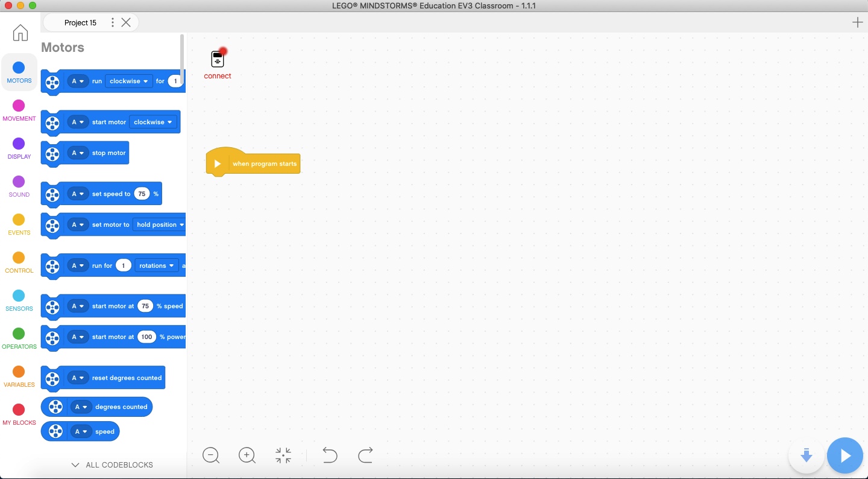Open port dropdown on set speed block
Screen dimensions: 868x479
click(x=78, y=194)
